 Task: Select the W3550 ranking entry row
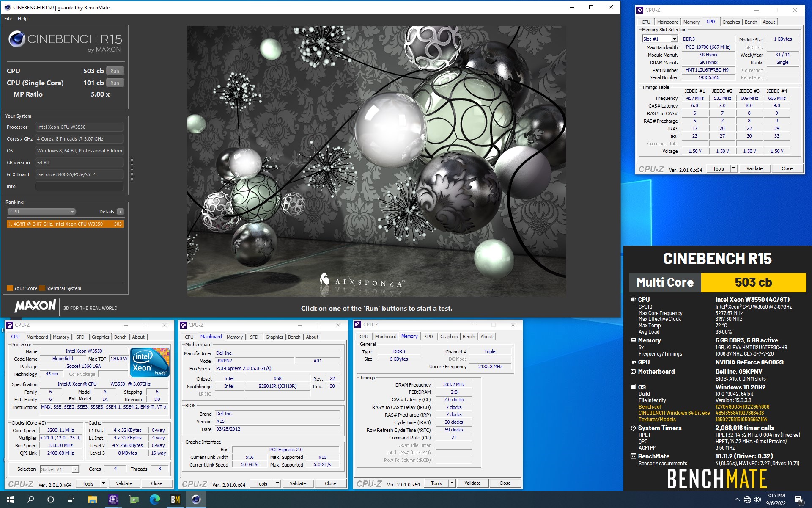(65, 224)
